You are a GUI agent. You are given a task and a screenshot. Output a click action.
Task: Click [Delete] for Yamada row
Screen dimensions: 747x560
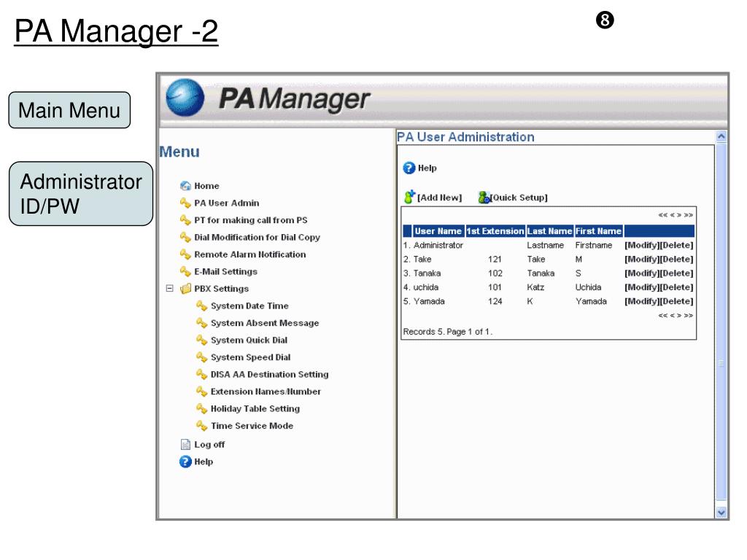coord(676,301)
